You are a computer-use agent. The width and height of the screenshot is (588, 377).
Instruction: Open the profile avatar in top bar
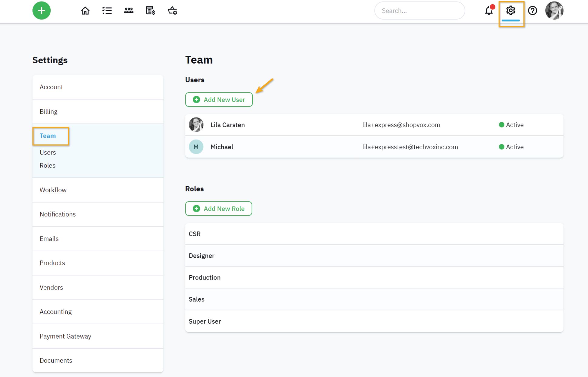[554, 11]
